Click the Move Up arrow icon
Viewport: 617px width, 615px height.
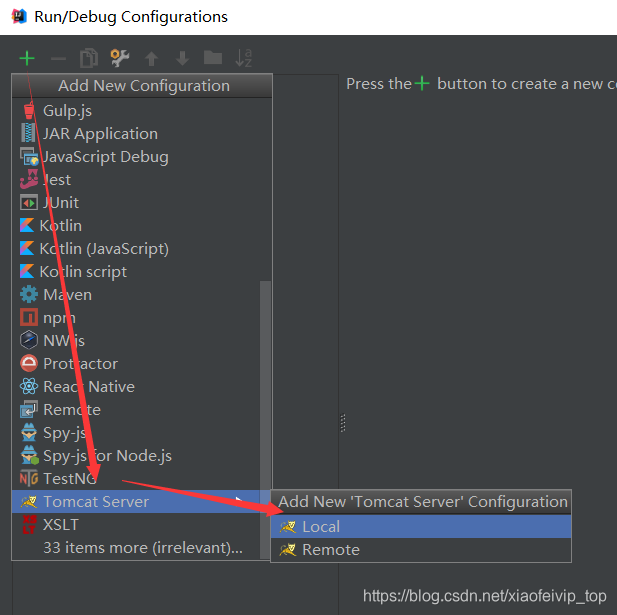[x=151, y=59]
